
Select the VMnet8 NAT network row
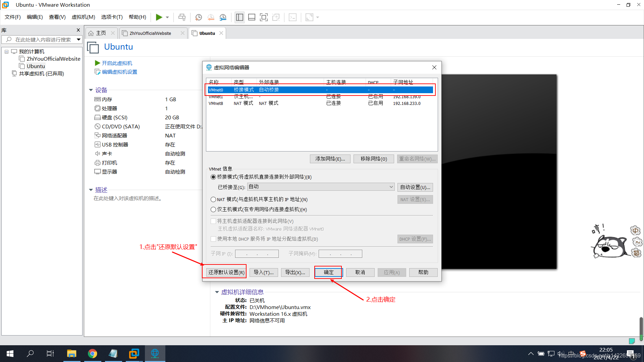pyautogui.click(x=320, y=103)
